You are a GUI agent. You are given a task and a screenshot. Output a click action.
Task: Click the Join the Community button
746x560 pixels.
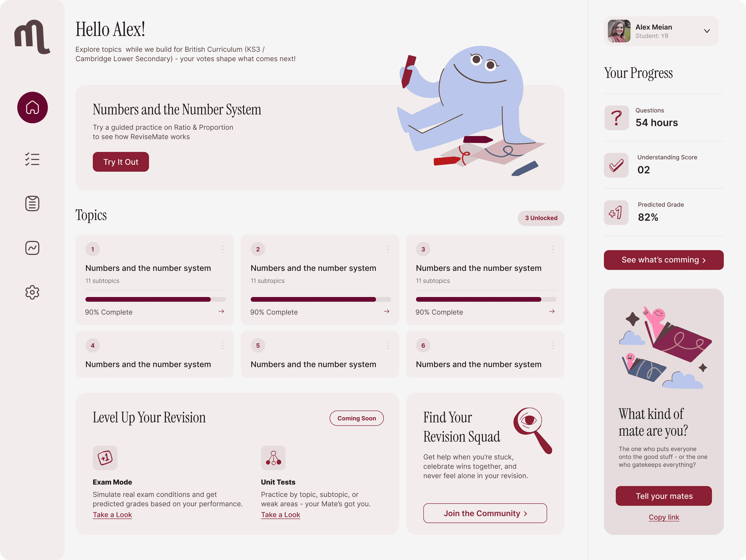pyautogui.click(x=485, y=513)
